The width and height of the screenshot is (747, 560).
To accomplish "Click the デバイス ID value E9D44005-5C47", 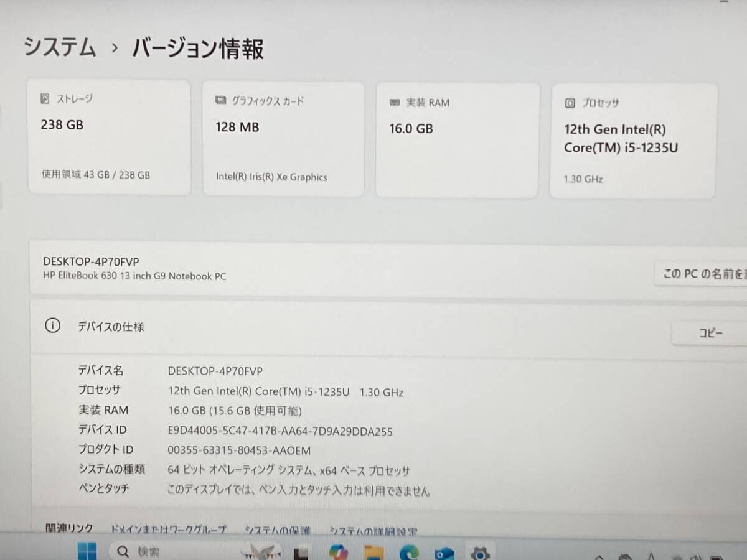I will (280, 431).
